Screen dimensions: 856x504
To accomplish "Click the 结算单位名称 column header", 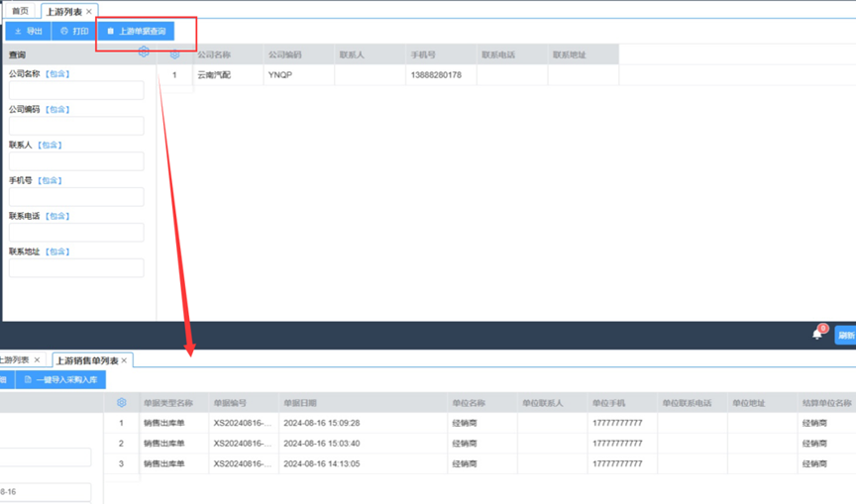I will pos(826,403).
